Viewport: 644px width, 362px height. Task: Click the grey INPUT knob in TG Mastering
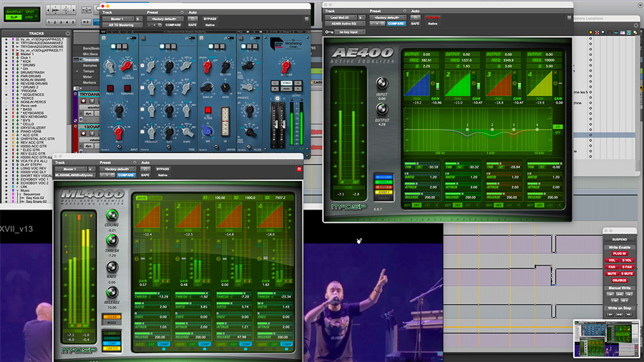coord(109,66)
